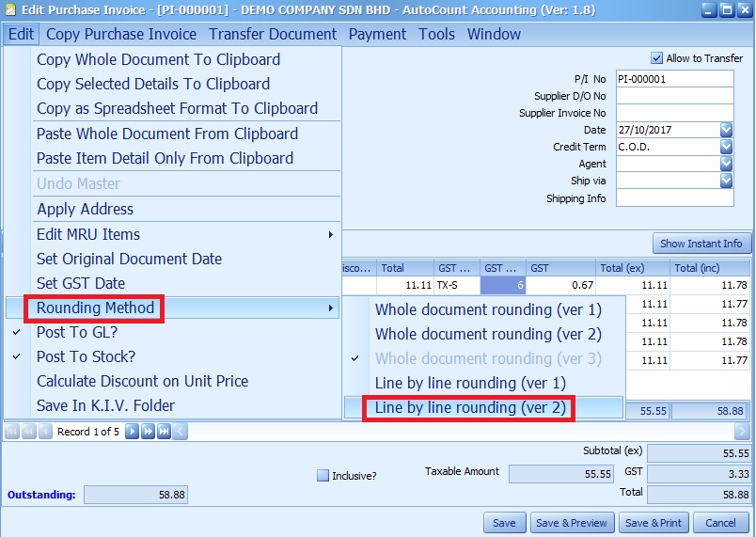Enable the Inclusive? checkbox
This screenshot has width=756, height=537.
click(323, 476)
